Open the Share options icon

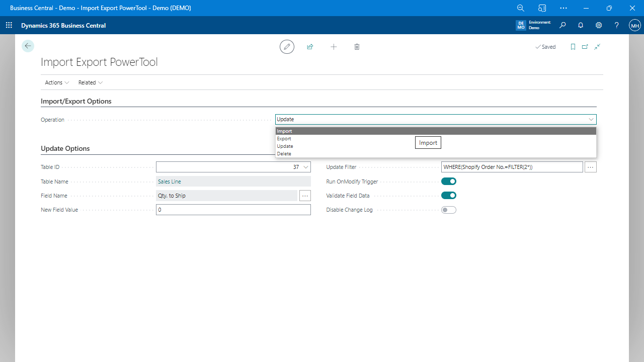click(310, 46)
